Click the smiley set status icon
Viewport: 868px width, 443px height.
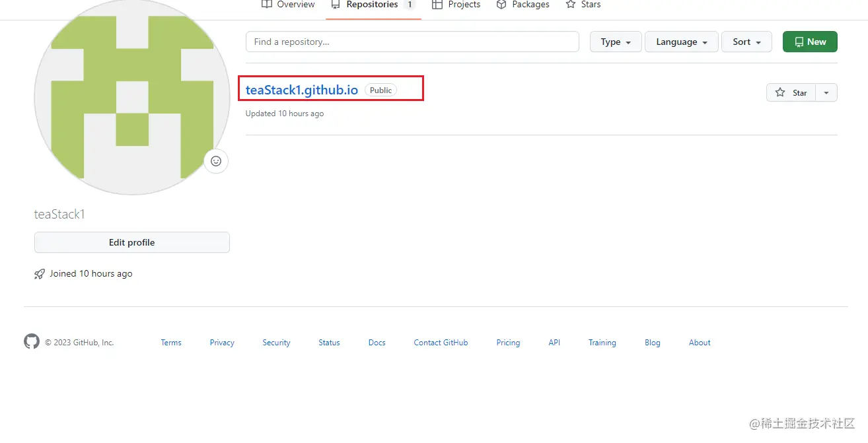(216, 161)
